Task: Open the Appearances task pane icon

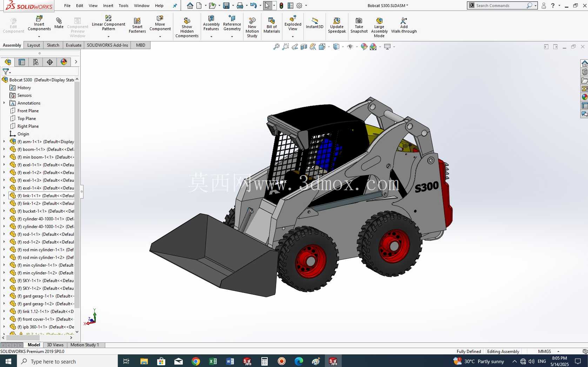Action: (x=584, y=97)
